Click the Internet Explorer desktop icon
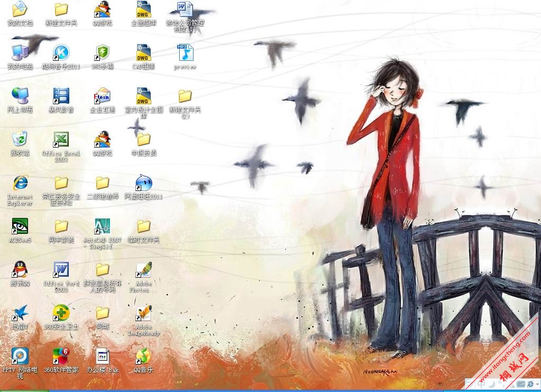 point(20,183)
